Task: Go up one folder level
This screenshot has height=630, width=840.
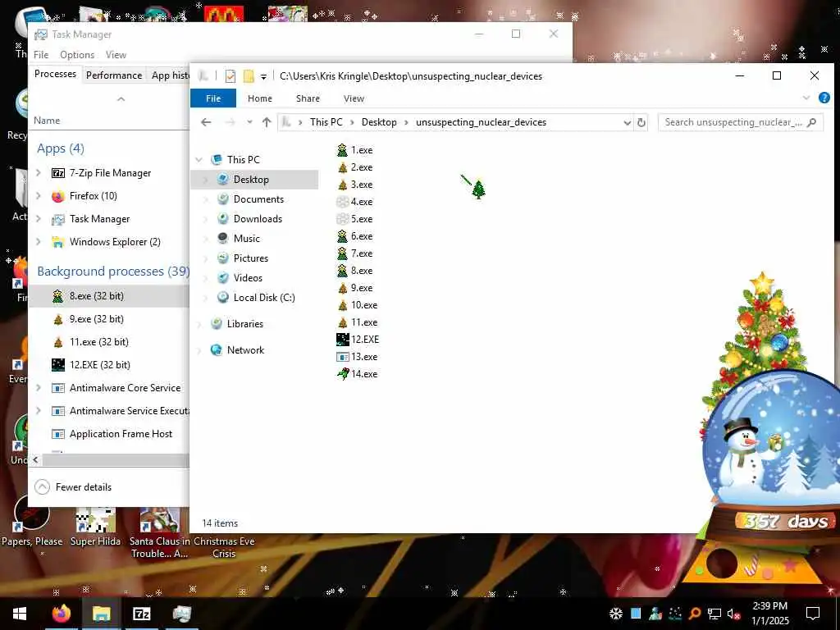Action: tap(267, 122)
